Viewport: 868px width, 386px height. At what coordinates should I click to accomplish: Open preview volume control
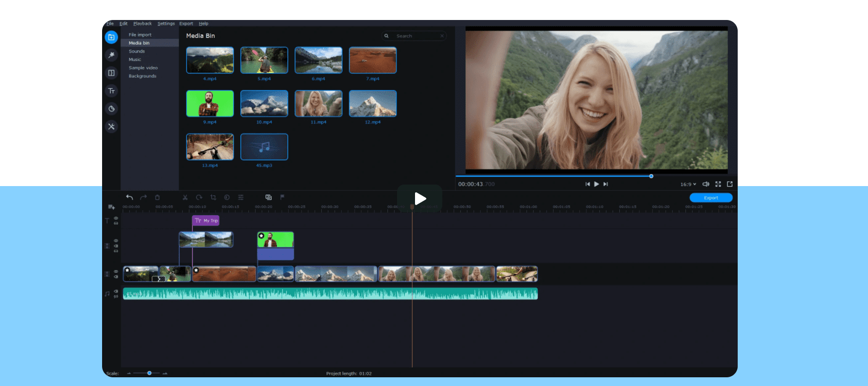(706, 184)
